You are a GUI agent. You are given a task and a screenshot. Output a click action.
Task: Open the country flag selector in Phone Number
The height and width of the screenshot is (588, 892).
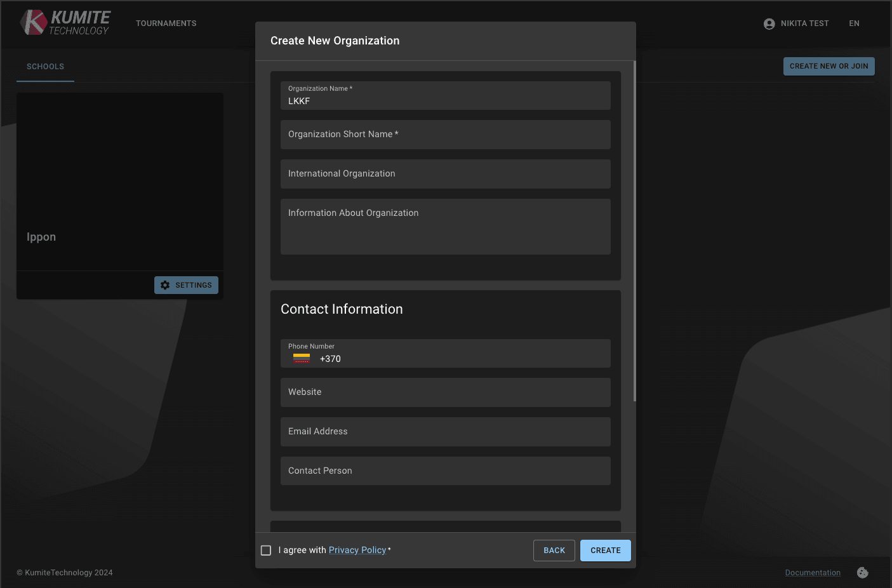coord(302,357)
